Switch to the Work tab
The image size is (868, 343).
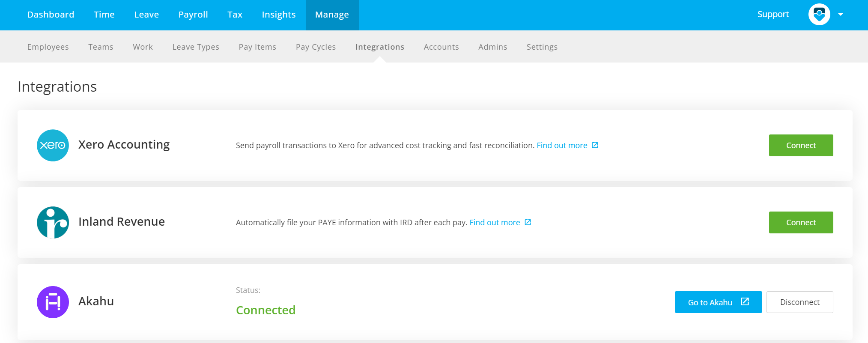point(143,47)
